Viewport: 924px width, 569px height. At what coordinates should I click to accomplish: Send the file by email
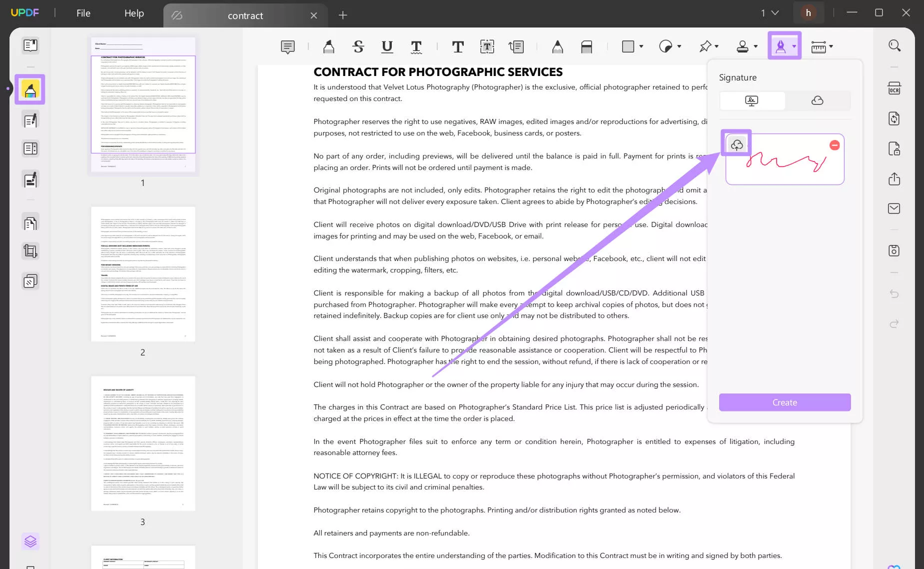pos(895,208)
